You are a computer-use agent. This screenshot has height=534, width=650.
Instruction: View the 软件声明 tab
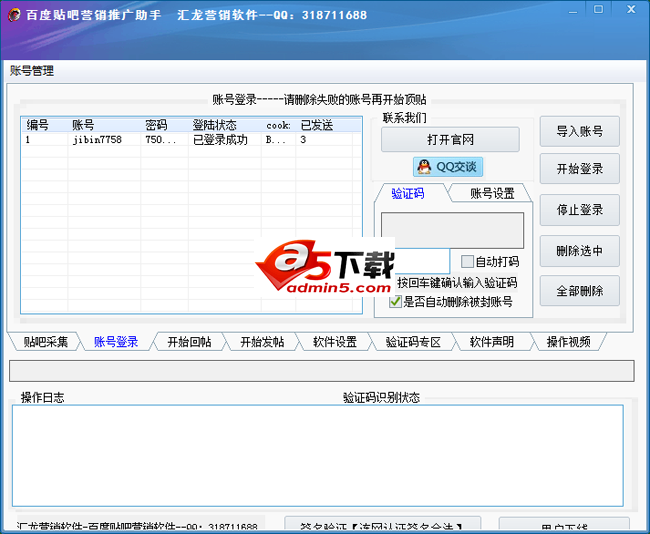492,342
